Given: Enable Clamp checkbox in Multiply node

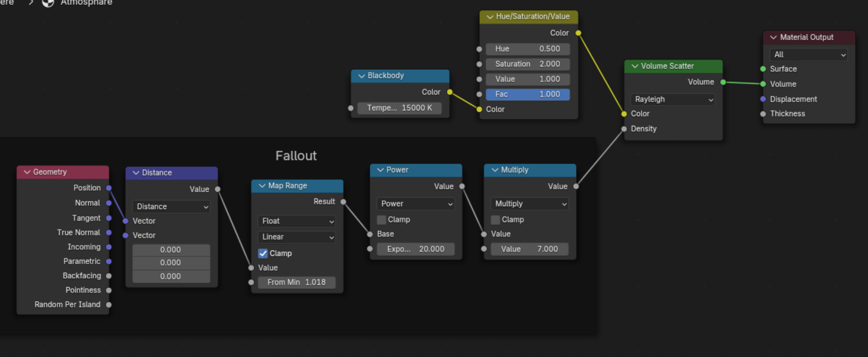Looking at the screenshot, I should click(x=495, y=220).
